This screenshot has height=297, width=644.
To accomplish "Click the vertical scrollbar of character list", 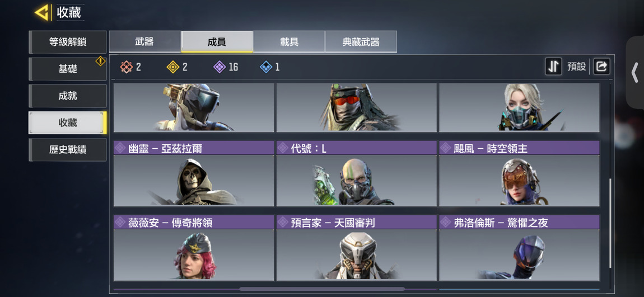I will pos(610,223).
